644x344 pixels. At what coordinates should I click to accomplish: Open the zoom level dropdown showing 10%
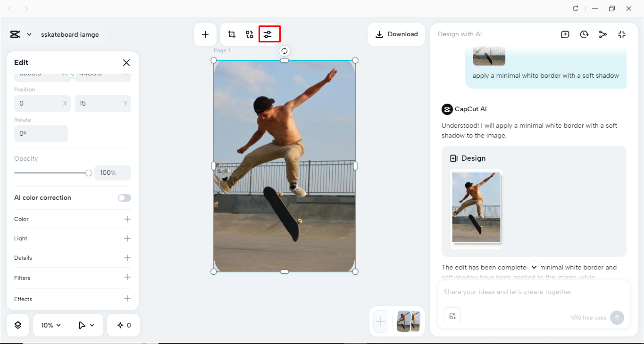coord(50,325)
